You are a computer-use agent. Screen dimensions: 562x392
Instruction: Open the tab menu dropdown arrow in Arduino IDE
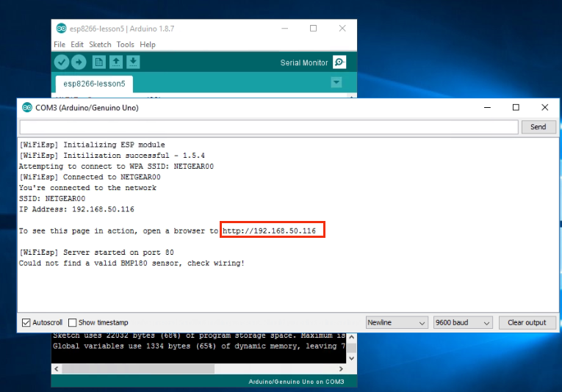[x=336, y=82]
